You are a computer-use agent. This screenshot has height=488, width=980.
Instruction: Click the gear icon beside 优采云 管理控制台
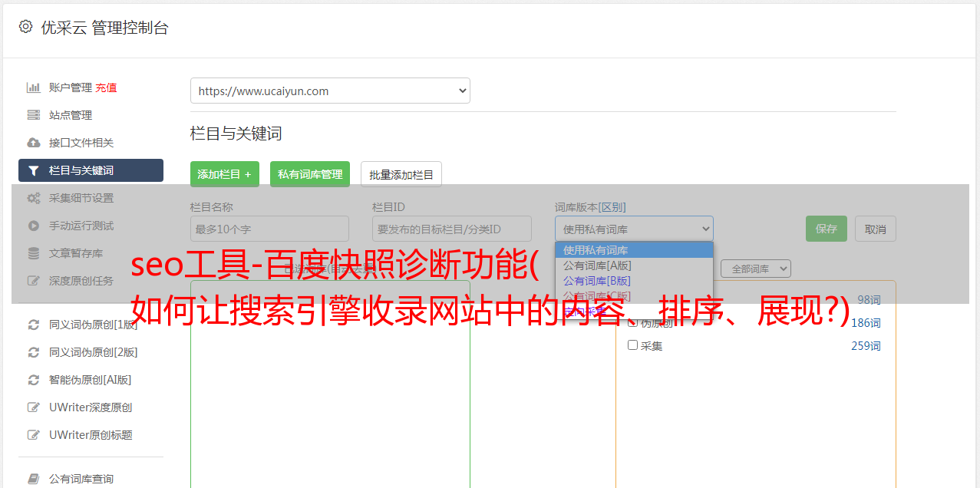point(25,27)
